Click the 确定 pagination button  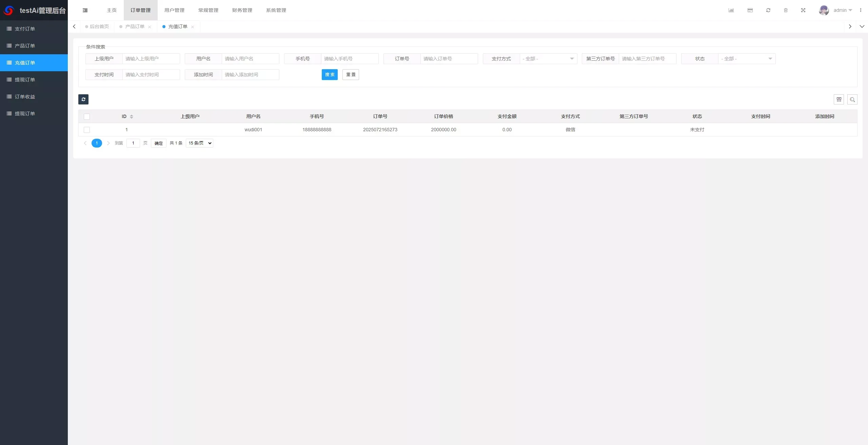coord(158,143)
